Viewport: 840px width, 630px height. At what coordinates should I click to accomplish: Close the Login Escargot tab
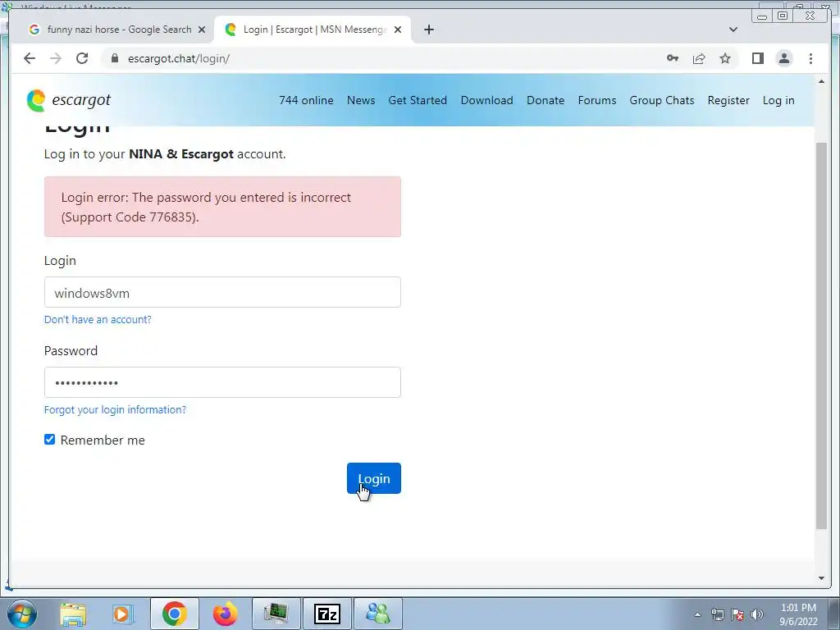tap(398, 30)
